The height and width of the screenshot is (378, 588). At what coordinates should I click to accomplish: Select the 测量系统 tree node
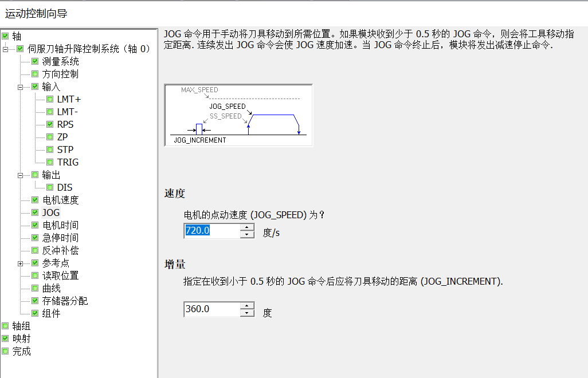(60, 61)
